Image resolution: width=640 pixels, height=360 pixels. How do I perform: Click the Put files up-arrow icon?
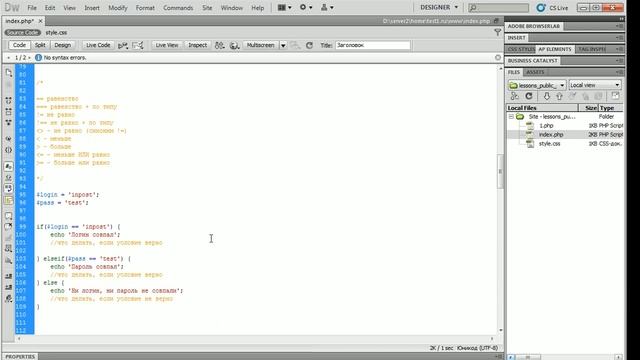click(560, 96)
